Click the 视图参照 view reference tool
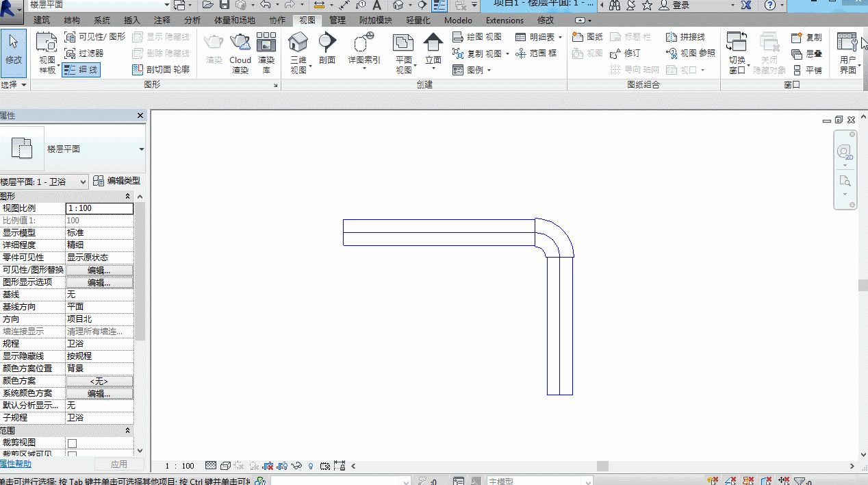The height and width of the screenshot is (485, 868). [690, 53]
